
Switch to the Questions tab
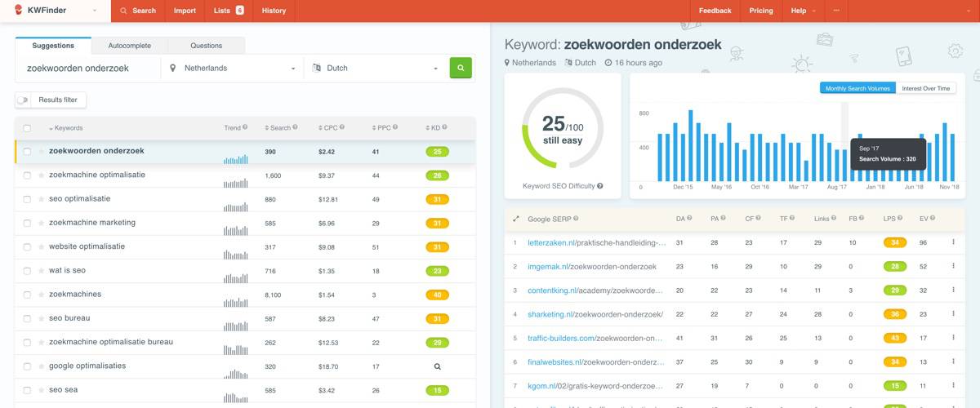[207, 46]
